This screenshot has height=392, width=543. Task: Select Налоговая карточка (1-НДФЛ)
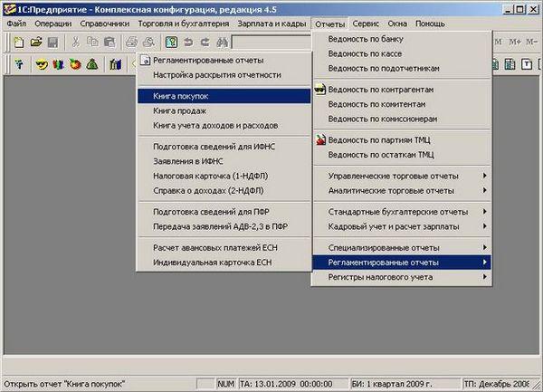224,176
